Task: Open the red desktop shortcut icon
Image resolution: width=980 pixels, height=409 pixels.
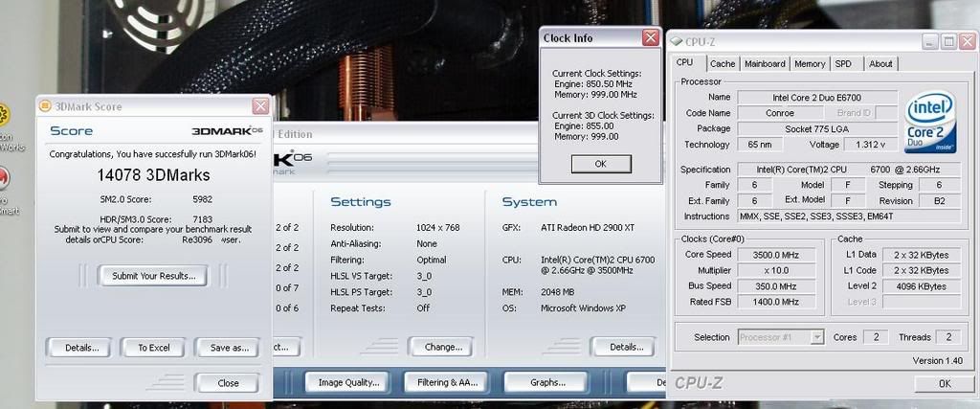Action: pos(3,178)
